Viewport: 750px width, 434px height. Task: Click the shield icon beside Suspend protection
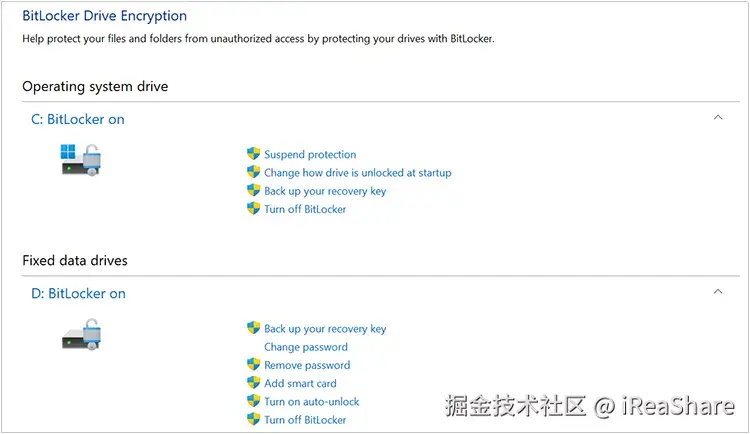click(253, 154)
